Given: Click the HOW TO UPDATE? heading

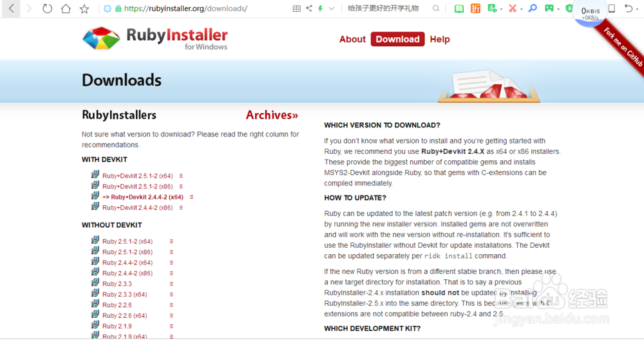Looking at the screenshot, I should pyautogui.click(x=355, y=198).
